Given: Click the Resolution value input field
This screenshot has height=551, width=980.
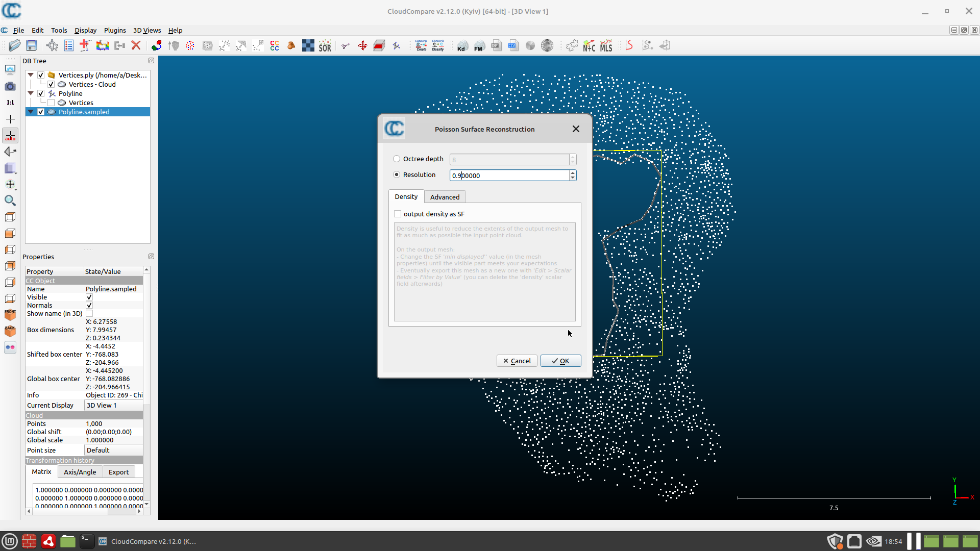Looking at the screenshot, I should (x=509, y=176).
